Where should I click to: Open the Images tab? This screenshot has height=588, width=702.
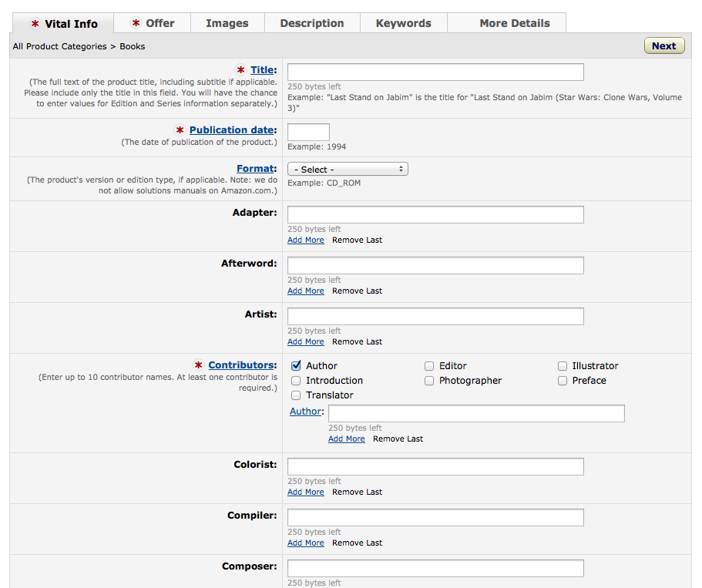(x=227, y=23)
